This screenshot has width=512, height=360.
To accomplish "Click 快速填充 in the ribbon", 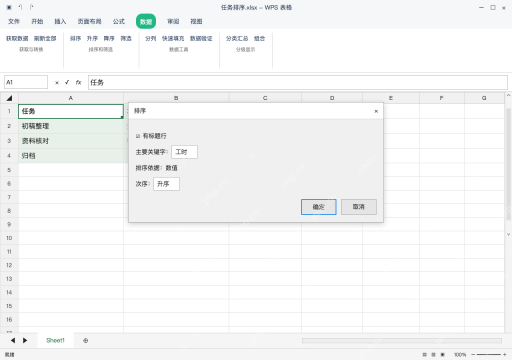I will point(173,39).
